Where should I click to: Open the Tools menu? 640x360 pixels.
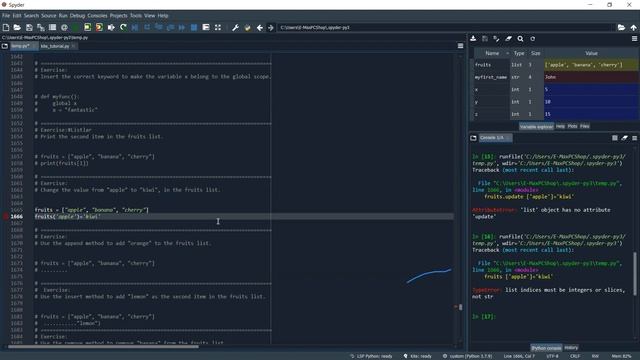136,16
